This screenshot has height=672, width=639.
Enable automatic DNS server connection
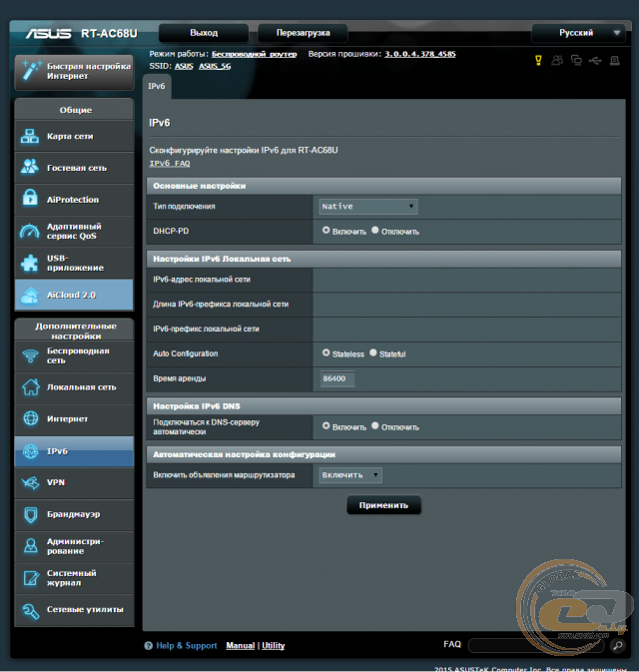[x=326, y=426]
